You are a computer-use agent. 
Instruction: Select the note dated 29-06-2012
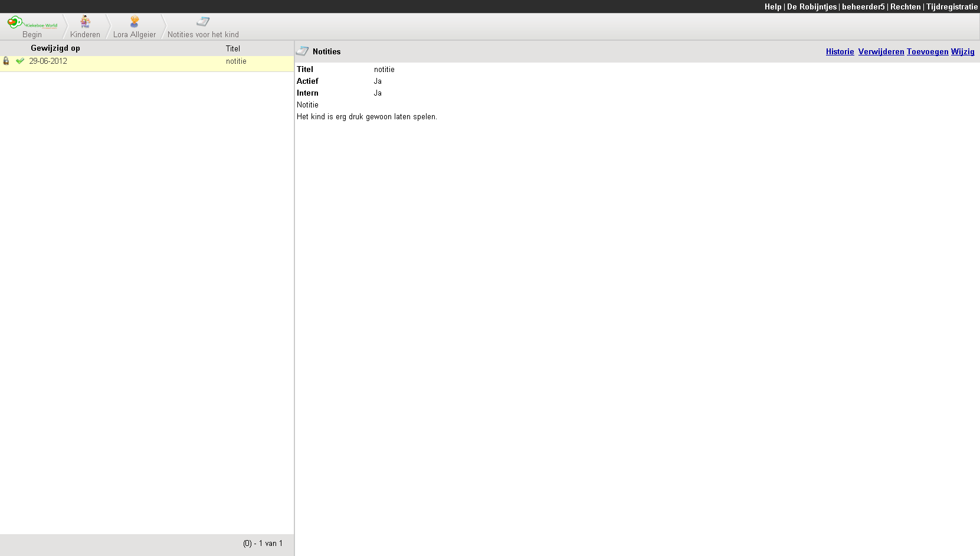[48, 61]
